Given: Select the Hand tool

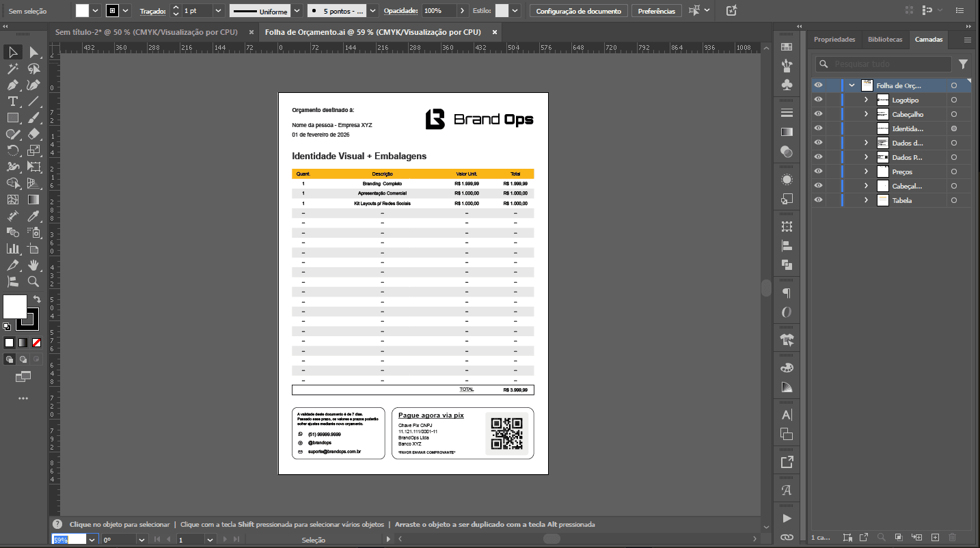Looking at the screenshot, I should (33, 265).
